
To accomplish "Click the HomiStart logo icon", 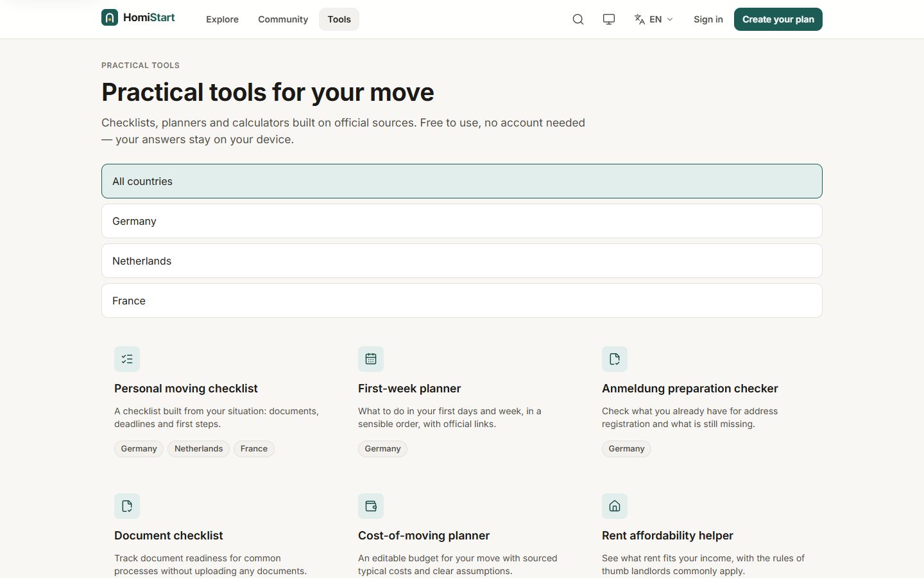I will (x=110, y=17).
